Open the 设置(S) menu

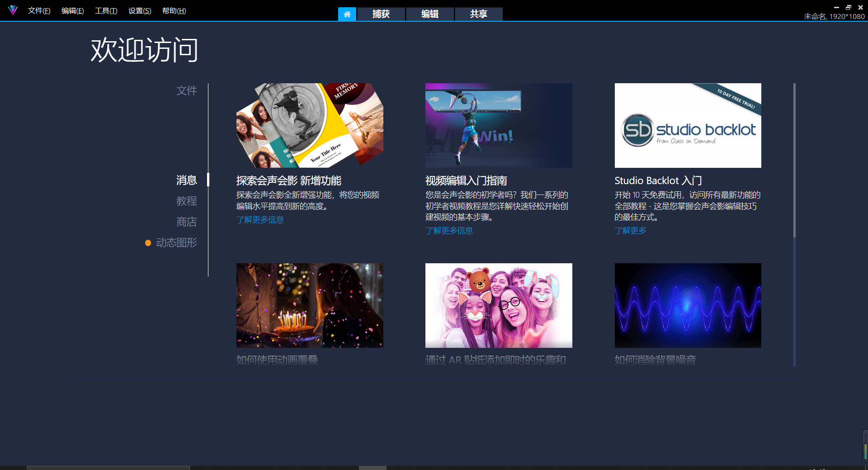(x=139, y=10)
